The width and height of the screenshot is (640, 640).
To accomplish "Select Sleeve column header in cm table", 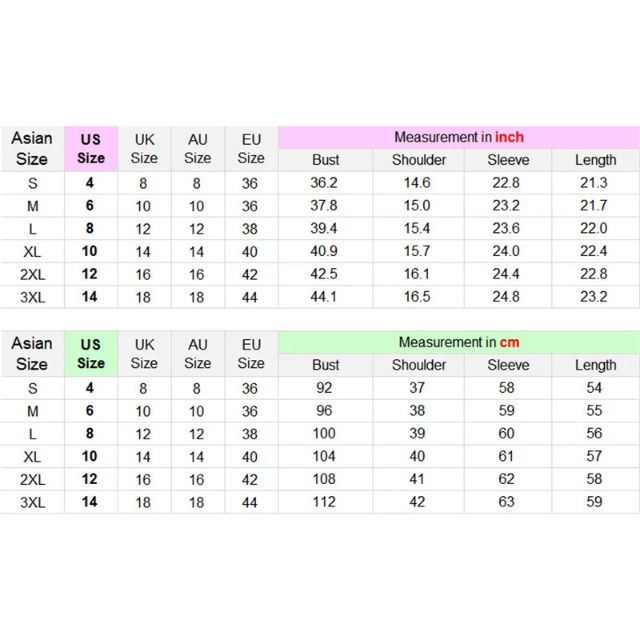I will click(x=508, y=365).
